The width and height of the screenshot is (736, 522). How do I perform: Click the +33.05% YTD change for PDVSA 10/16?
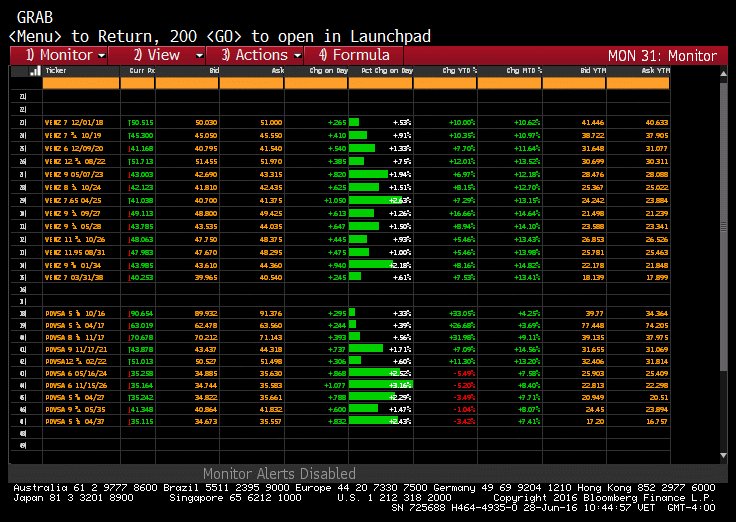pyautogui.click(x=462, y=313)
